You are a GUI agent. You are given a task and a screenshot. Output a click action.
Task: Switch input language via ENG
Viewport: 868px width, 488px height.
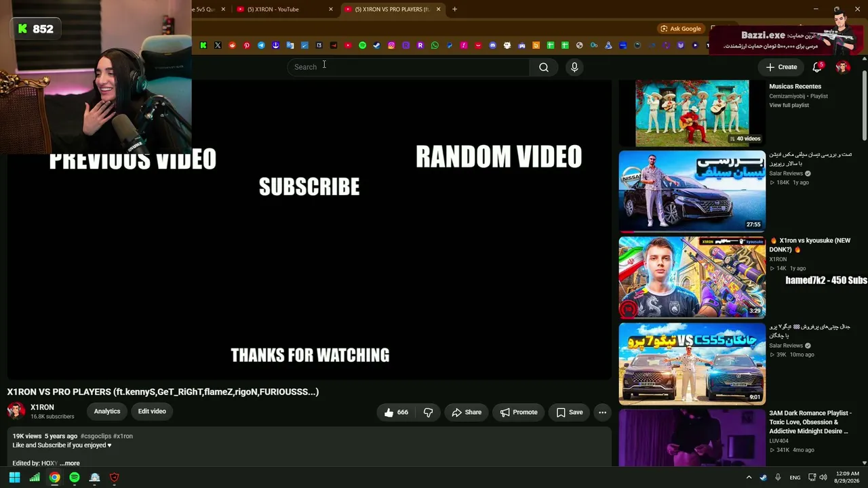pyautogui.click(x=795, y=477)
